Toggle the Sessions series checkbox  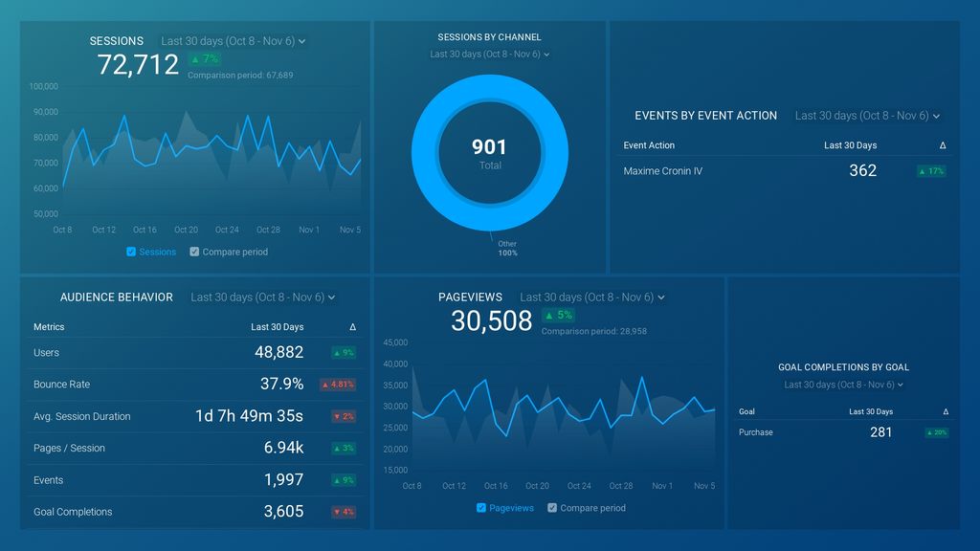point(131,252)
